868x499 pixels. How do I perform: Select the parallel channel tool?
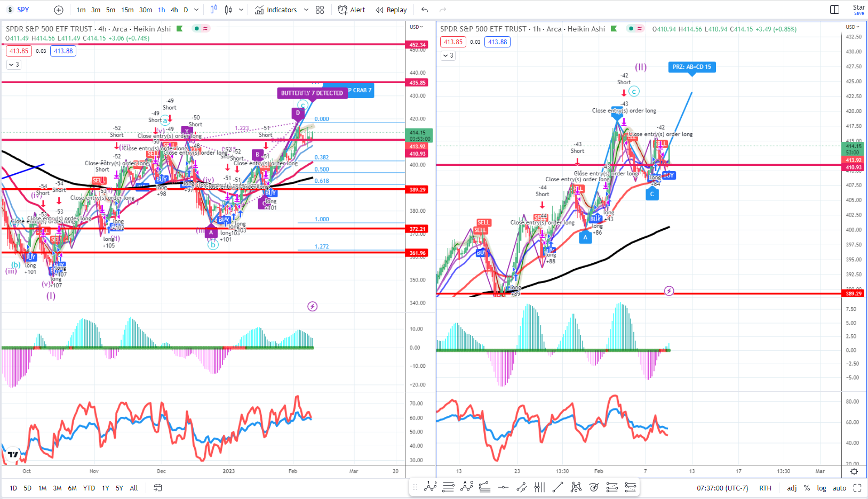[522, 487]
